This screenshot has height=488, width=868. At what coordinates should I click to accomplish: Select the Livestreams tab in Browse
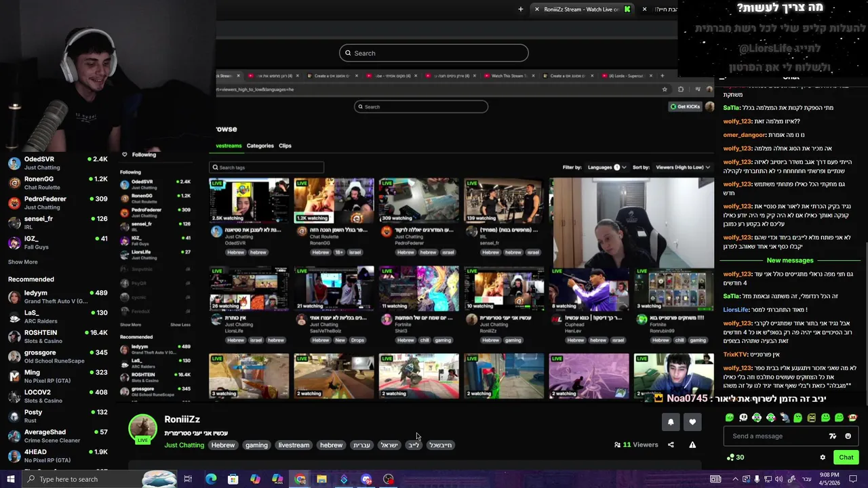pyautogui.click(x=229, y=146)
